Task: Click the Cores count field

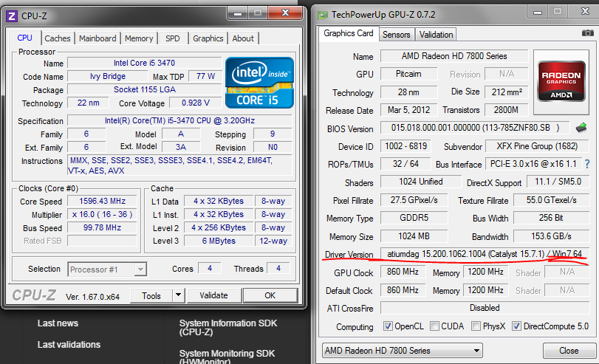Action: pyautogui.click(x=210, y=269)
